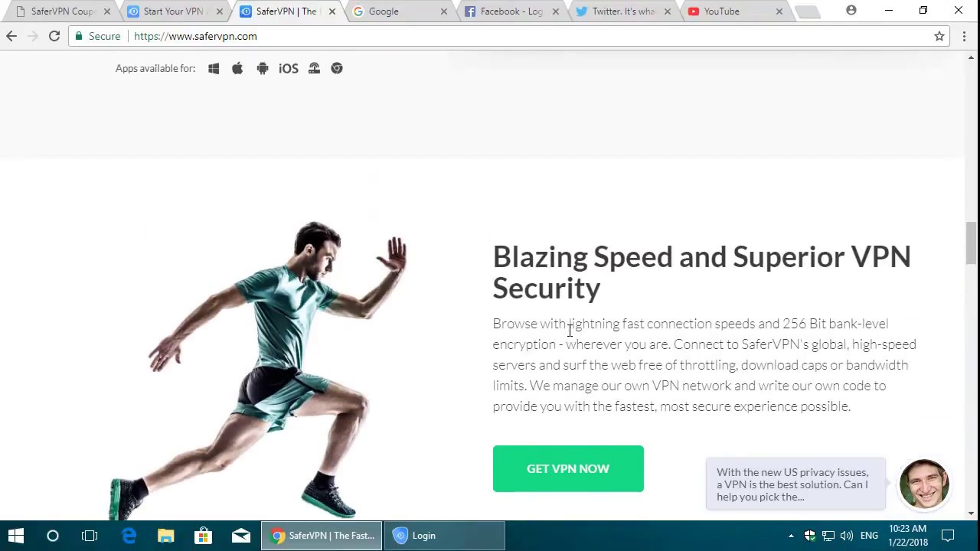
Task: Click the browser back arrow
Action: pos(11,36)
